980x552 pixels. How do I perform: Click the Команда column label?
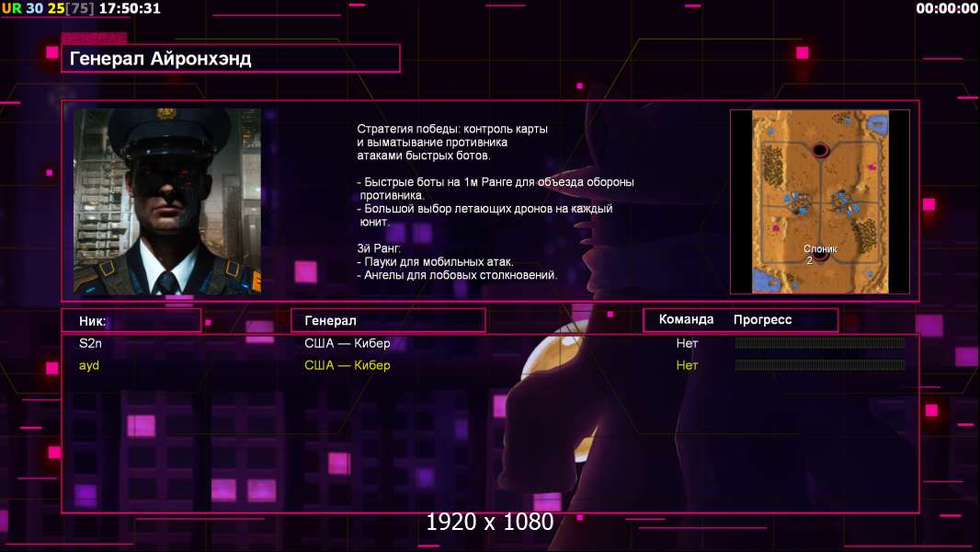point(686,319)
